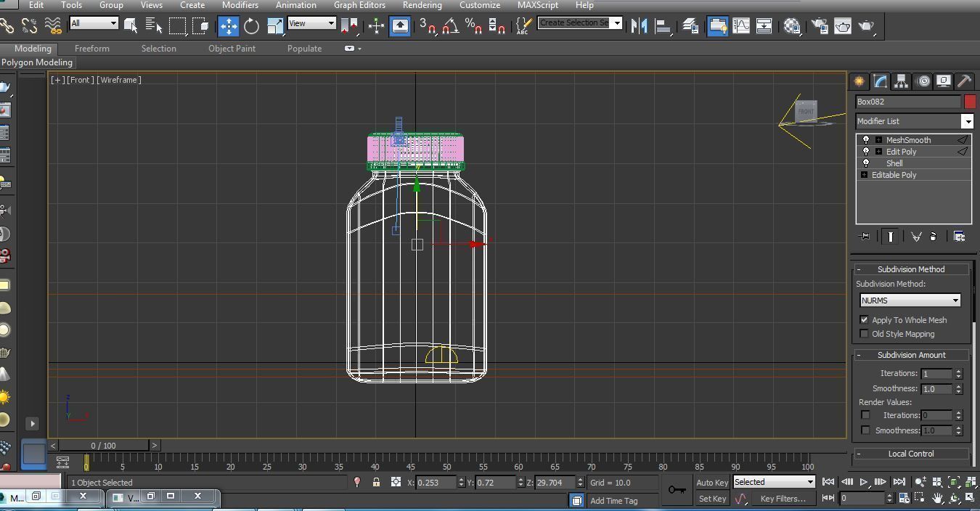Collapse the Subdivision Amount rollout
The width and height of the screenshot is (980, 511).
(x=911, y=355)
